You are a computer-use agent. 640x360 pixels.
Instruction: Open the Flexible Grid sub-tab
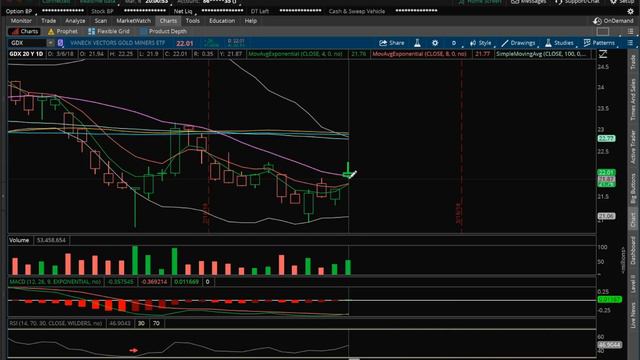pos(109,31)
